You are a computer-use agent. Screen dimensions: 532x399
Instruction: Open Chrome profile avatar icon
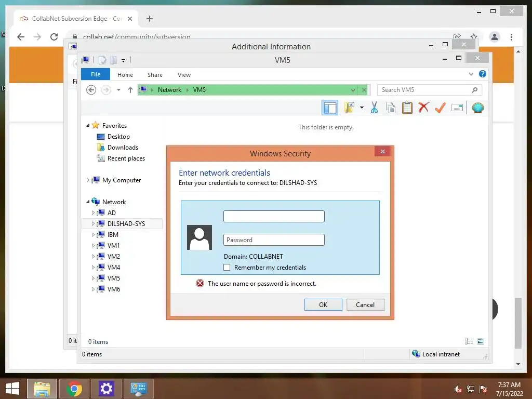tap(495, 37)
